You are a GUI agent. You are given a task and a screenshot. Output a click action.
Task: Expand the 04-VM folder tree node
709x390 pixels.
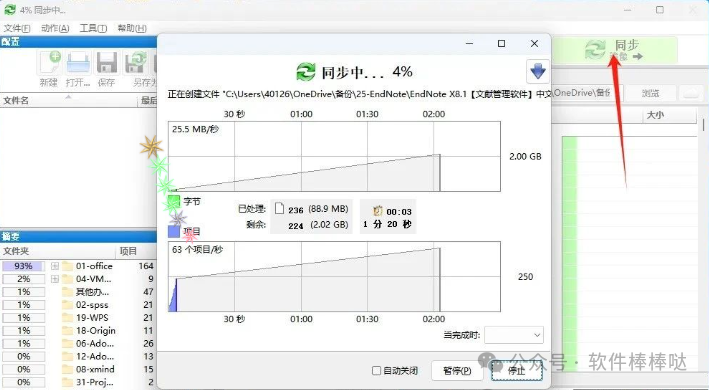[x=55, y=279]
